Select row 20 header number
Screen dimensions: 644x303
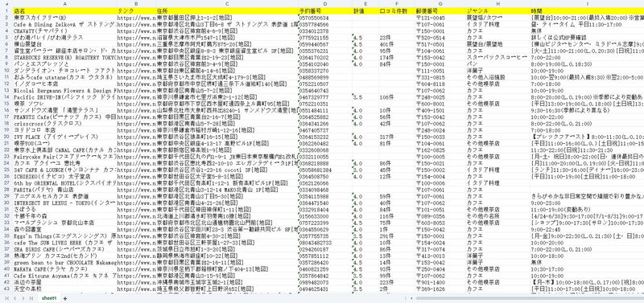coord(6,137)
